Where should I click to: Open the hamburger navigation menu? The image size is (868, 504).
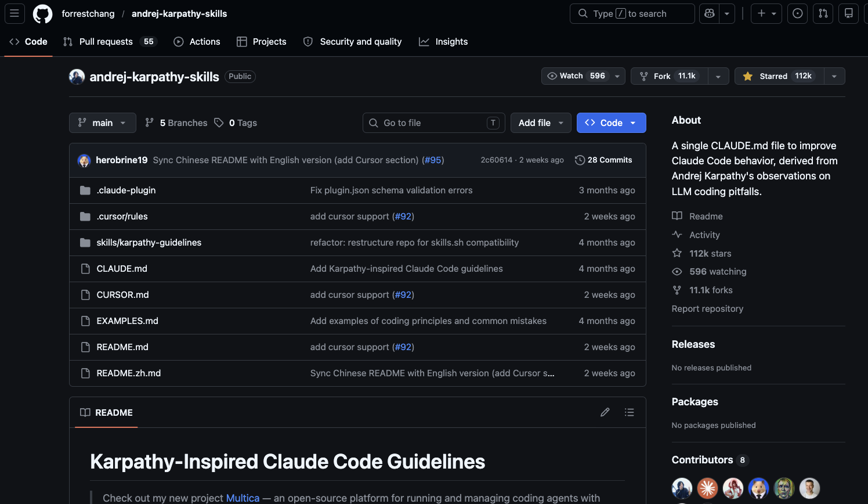click(15, 13)
